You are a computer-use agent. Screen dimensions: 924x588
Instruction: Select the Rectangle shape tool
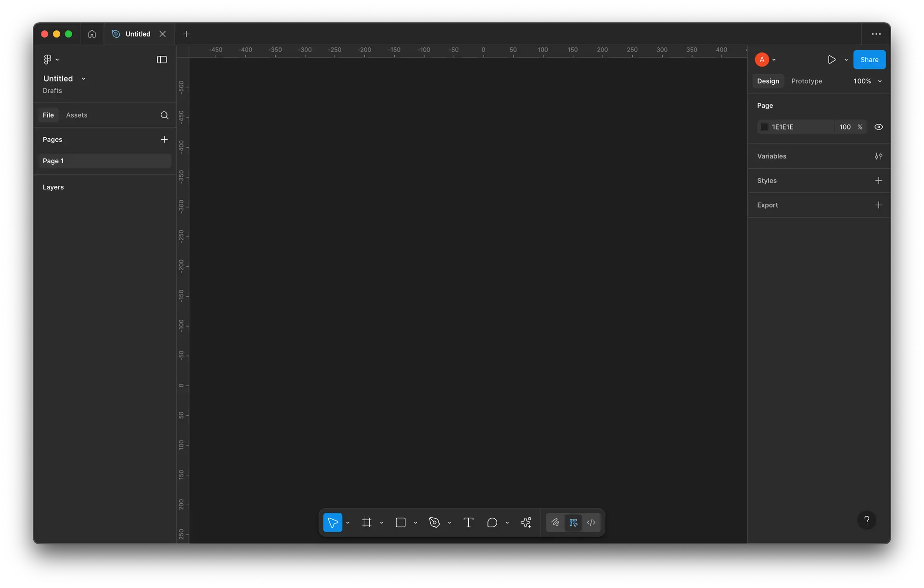[x=400, y=523]
